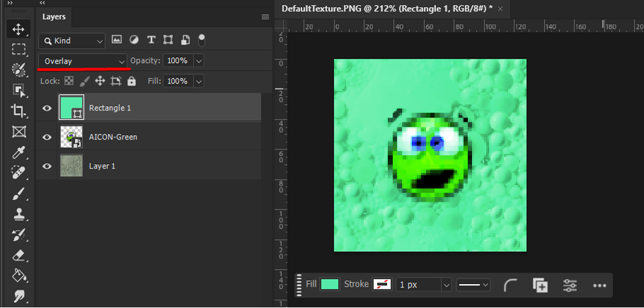The image size is (644, 308).
Task: Open the Overlay blend mode dropdown
Action: (83, 61)
